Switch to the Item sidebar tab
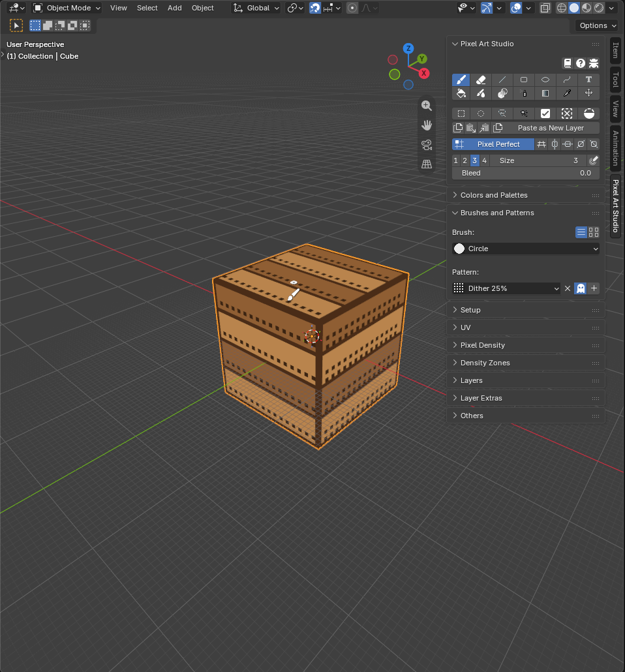The image size is (625, 672). (x=616, y=51)
